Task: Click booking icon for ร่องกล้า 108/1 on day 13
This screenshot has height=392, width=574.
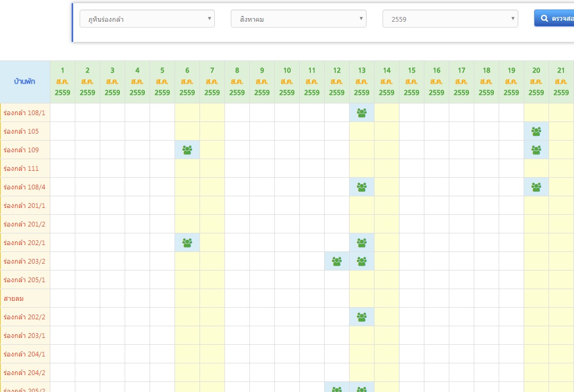Action: 362,113
